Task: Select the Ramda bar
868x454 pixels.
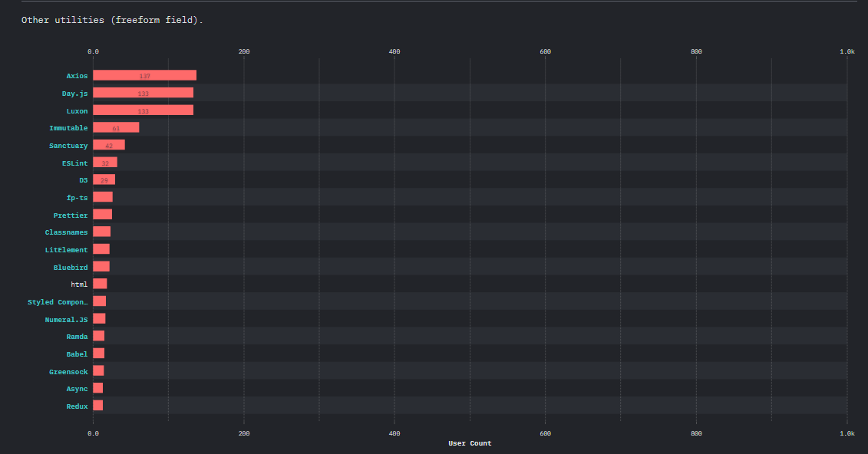Action: click(98, 336)
